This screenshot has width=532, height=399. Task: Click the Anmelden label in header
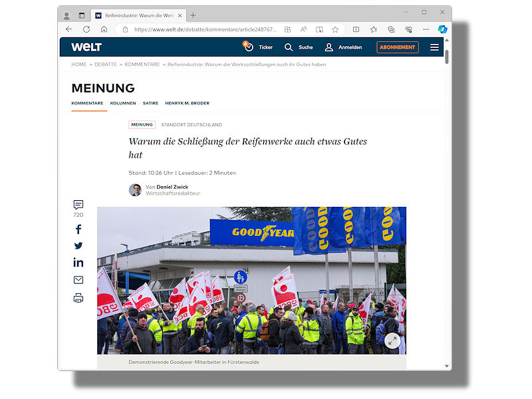point(350,47)
